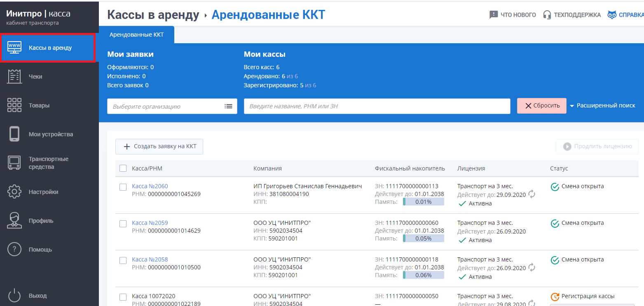Screen dimensions: 644x306
Task: Click the Транспортные средства bus icon
Action: click(14, 163)
